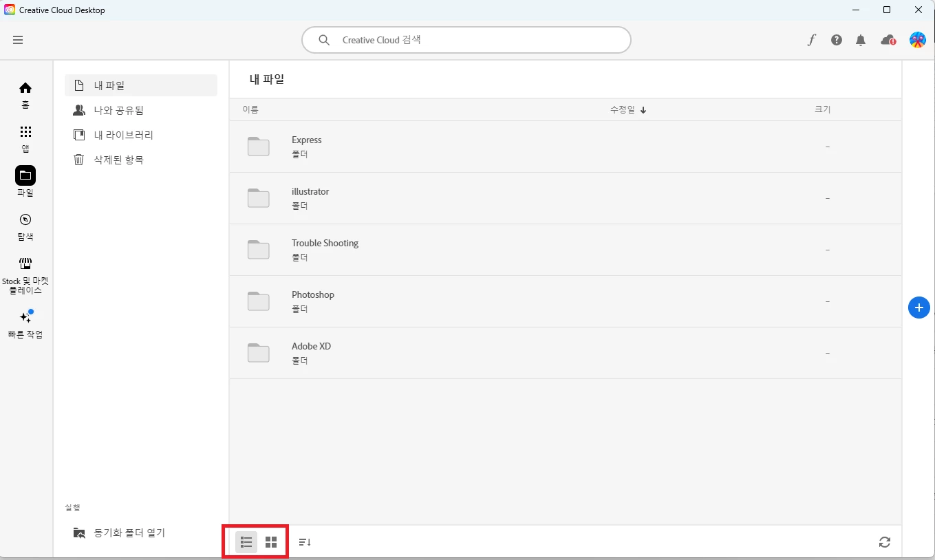Image resolution: width=935 pixels, height=560 pixels.
Task: Click the blue plus add button
Action: click(919, 308)
